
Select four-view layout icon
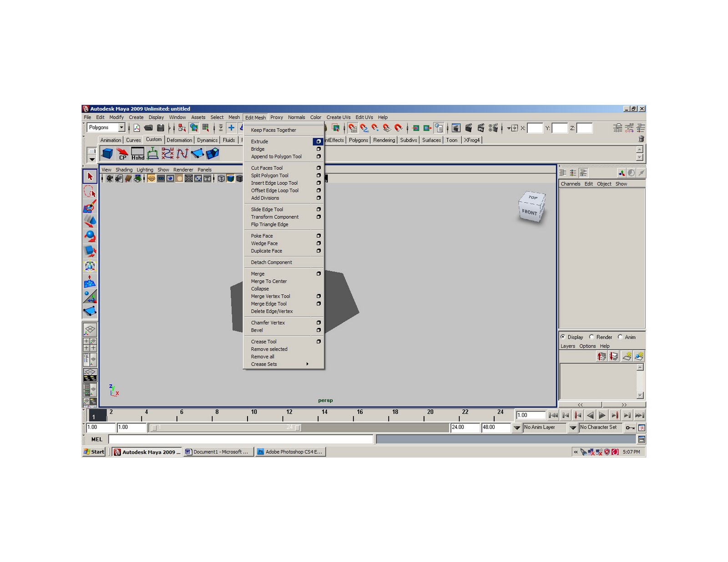pyautogui.click(x=90, y=345)
